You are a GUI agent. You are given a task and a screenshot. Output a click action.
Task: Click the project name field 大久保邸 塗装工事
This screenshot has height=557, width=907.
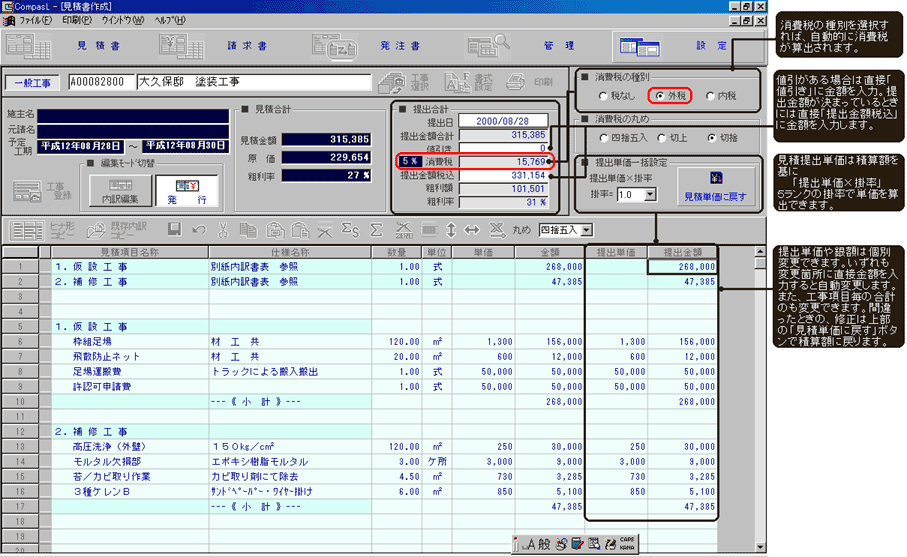click(x=254, y=82)
